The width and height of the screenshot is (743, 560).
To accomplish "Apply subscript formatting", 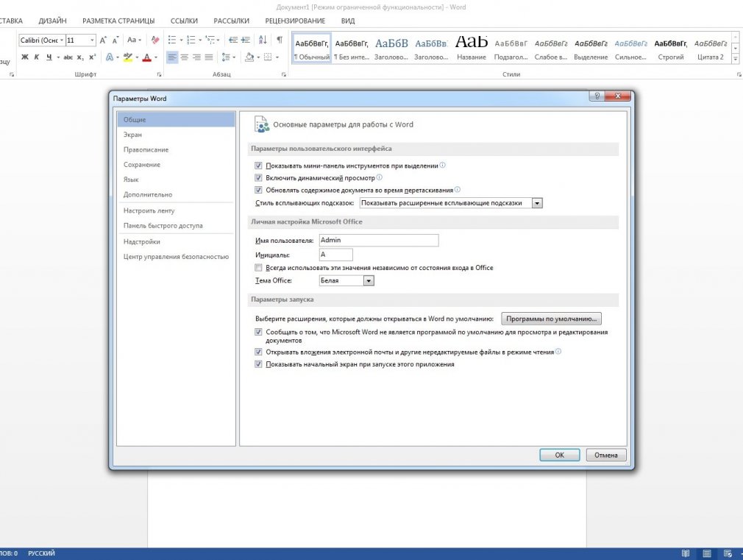I will 80,57.
